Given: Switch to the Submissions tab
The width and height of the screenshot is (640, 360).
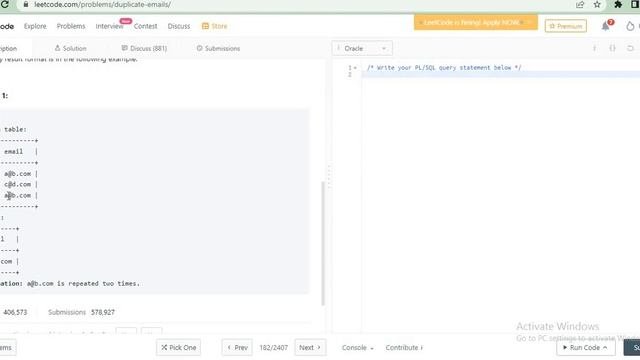Looking at the screenshot, I should [218, 48].
